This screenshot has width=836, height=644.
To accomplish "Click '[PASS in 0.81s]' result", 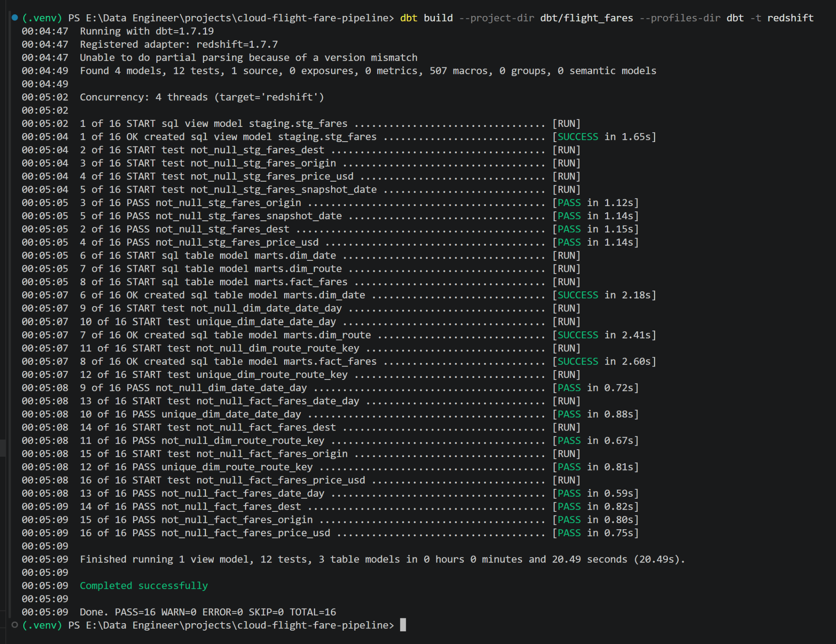I will click(596, 467).
